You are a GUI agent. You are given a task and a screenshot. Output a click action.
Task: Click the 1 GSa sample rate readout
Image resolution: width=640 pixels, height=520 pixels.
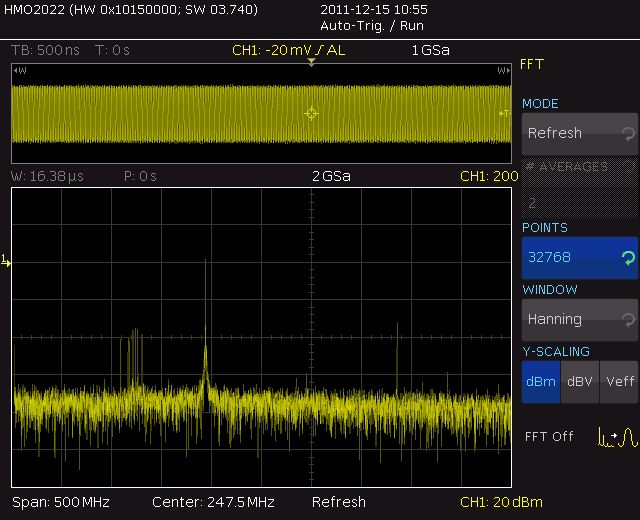(431, 50)
